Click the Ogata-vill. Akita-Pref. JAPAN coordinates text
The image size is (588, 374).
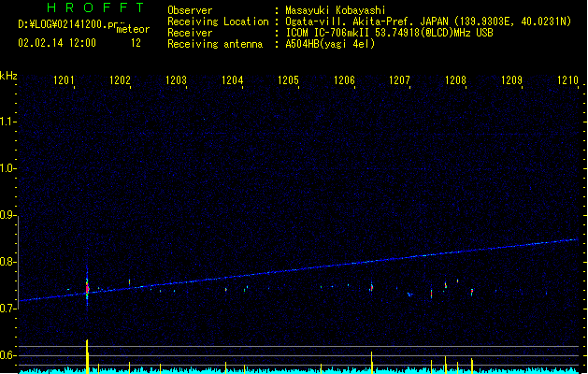click(428, 22)
